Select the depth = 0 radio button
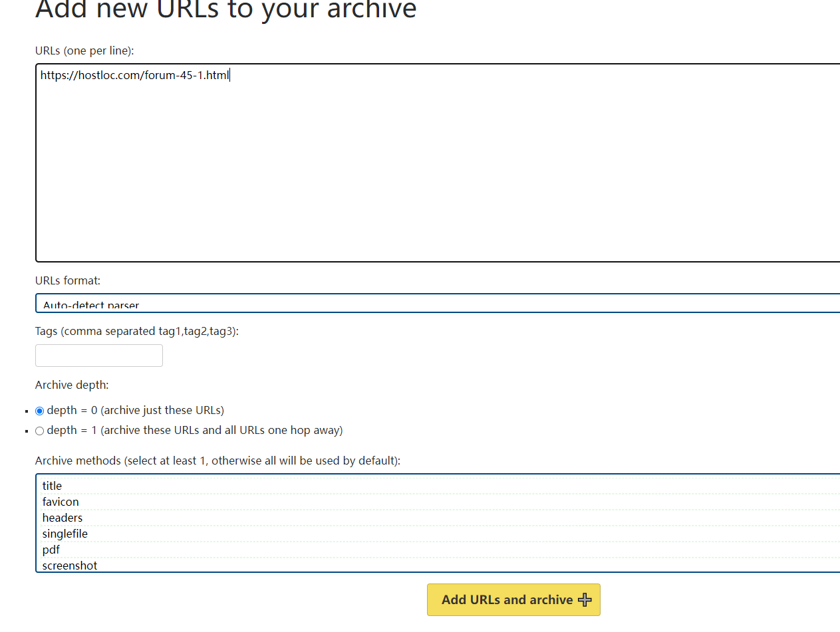840x632 pixels. (x=40, y=411)
